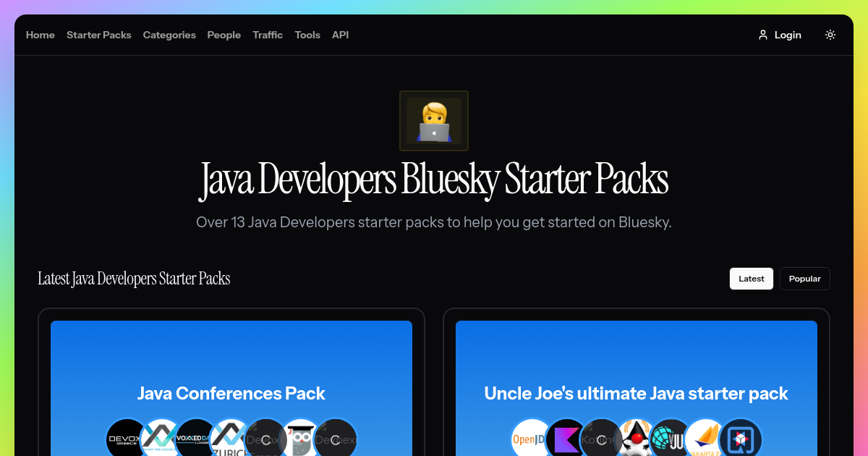The image size is (868, 456).
Task: Click the JUnit globe avatar
Action: click(x=670, y=438)
